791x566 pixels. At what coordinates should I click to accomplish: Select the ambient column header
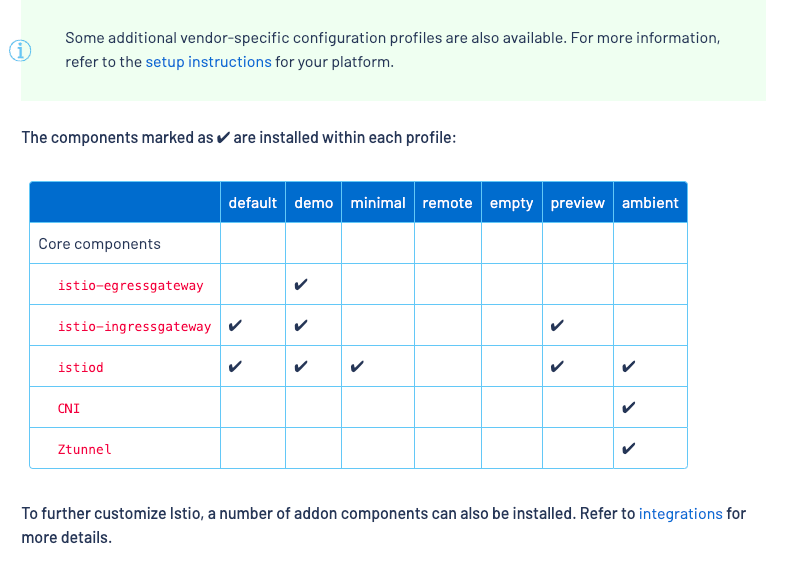(650, 203)
